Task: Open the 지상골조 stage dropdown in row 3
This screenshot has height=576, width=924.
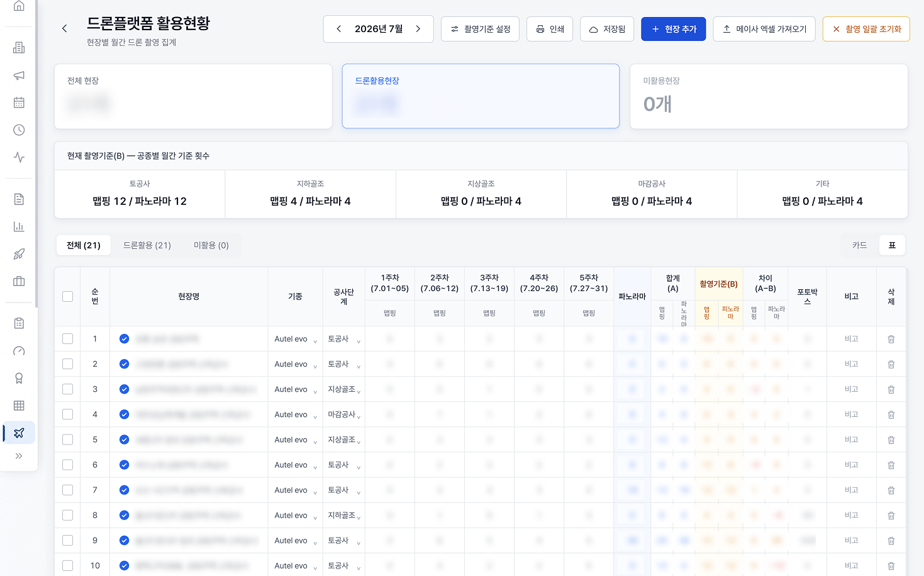Action: pyautogui.click(x=343, y=389)
